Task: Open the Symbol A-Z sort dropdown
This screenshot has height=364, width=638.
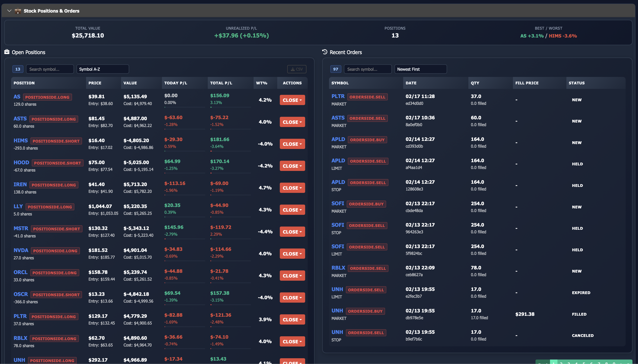Action: (103, 69)
